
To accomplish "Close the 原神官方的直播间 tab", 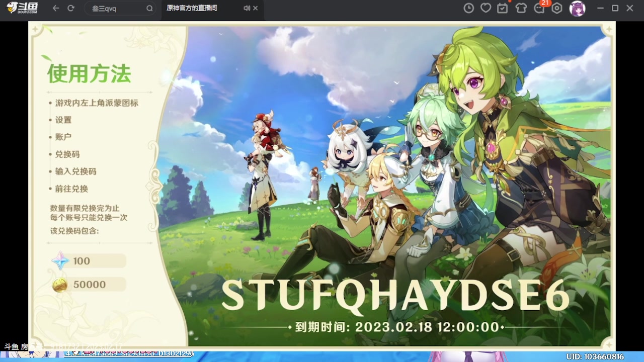I will (x=256, y=8).
